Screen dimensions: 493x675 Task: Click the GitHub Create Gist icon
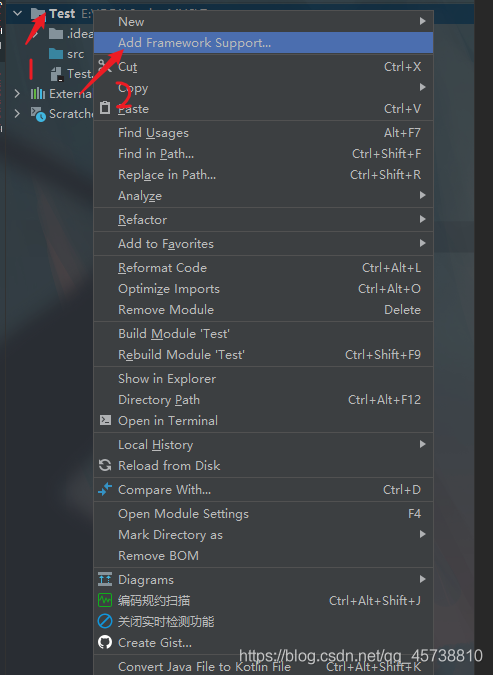(x=105, y=642)
